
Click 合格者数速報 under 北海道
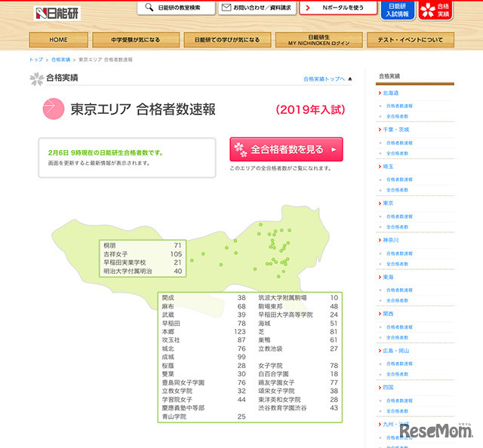tap(399, 106)
